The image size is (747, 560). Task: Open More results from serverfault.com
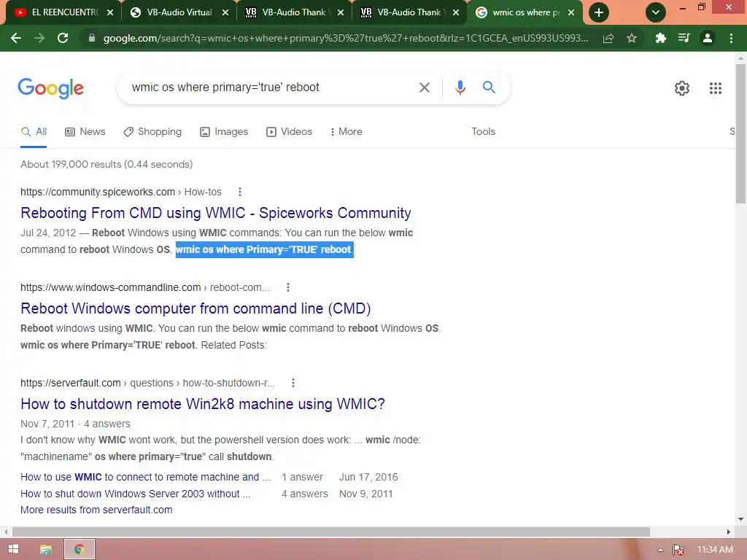[x=96, y=510]
